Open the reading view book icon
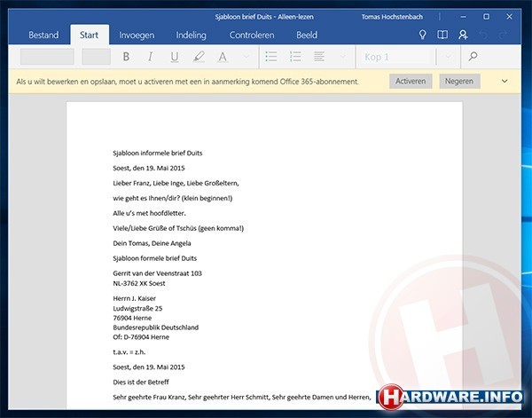This screenshot has height=418, width=532. [442, 35]
